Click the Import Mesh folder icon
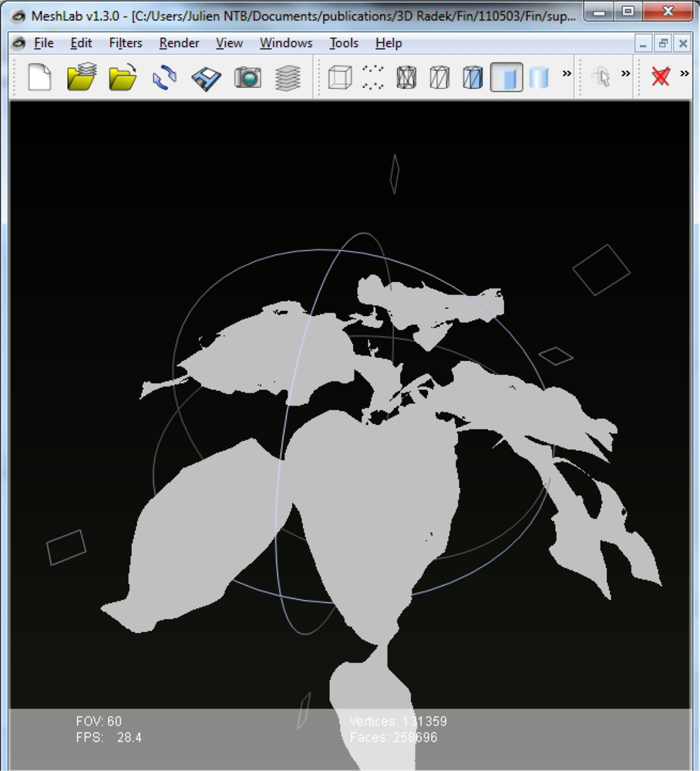 123,77
